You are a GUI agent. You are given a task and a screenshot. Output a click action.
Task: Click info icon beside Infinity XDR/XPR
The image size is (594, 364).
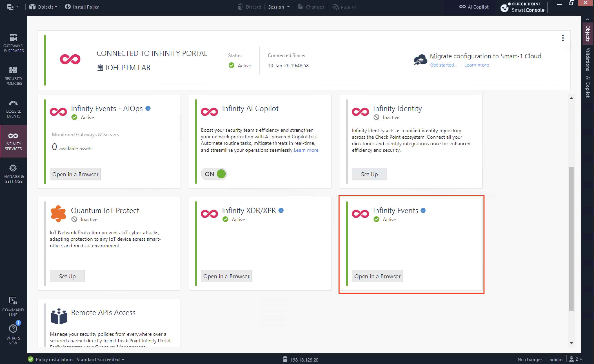(281, 210)
